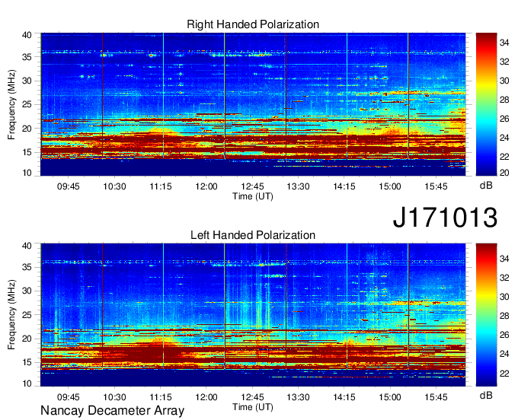Click 14:15 tick under right-handed plot
Screen dimensions: 518x420
(344, 186)
